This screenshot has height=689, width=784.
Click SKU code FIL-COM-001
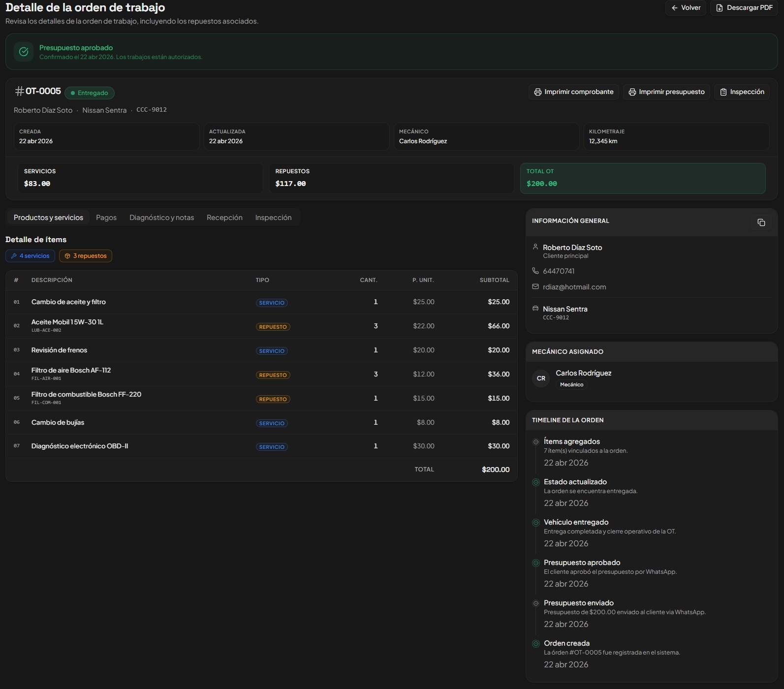46,403
